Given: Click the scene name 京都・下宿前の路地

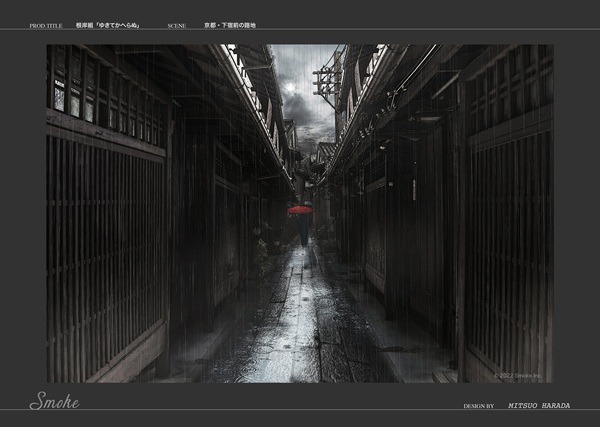Looking at the screenshot, I should [x=230, y=24].
